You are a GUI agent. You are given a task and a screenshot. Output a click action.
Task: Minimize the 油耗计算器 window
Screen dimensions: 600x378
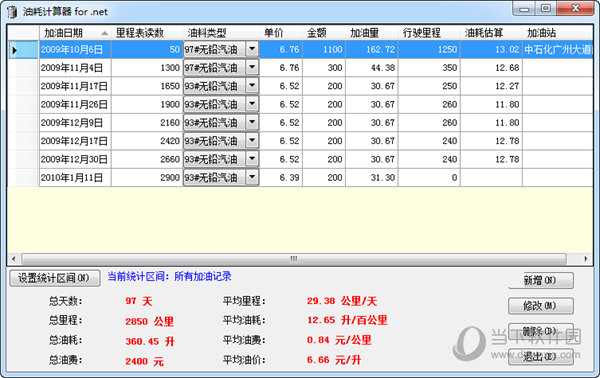pos(524,8)
